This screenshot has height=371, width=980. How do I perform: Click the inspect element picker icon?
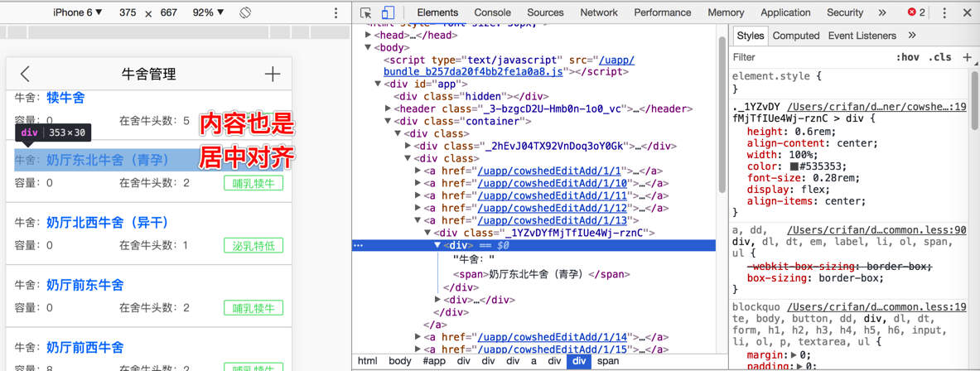pyautogui.click(x=366, y=12)
